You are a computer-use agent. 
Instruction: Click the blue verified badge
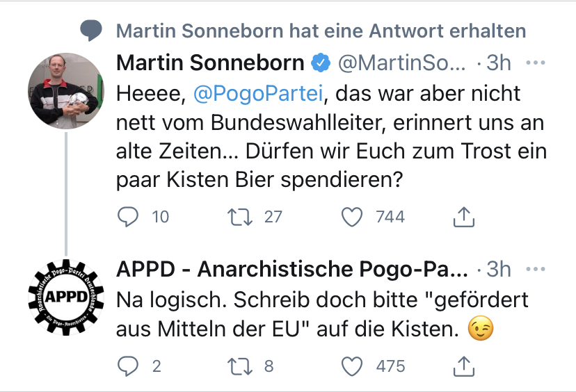coord(321,63)
